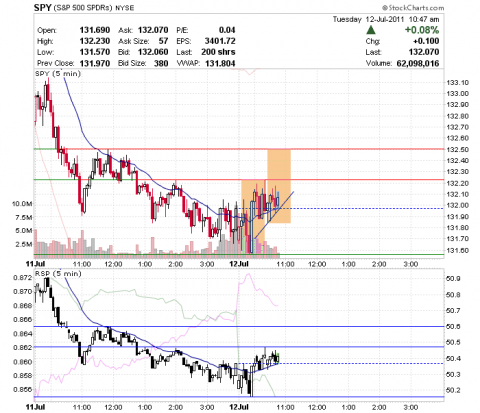Select the Ask price 132.070
480x413 pixels.
pos(153,30)
